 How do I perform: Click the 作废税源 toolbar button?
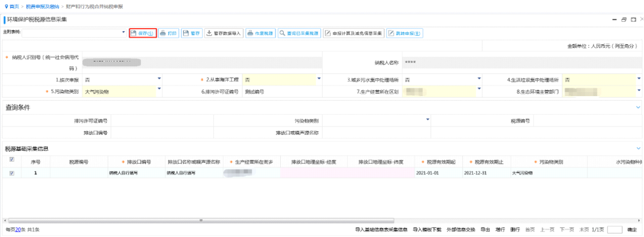coord(261,33)
